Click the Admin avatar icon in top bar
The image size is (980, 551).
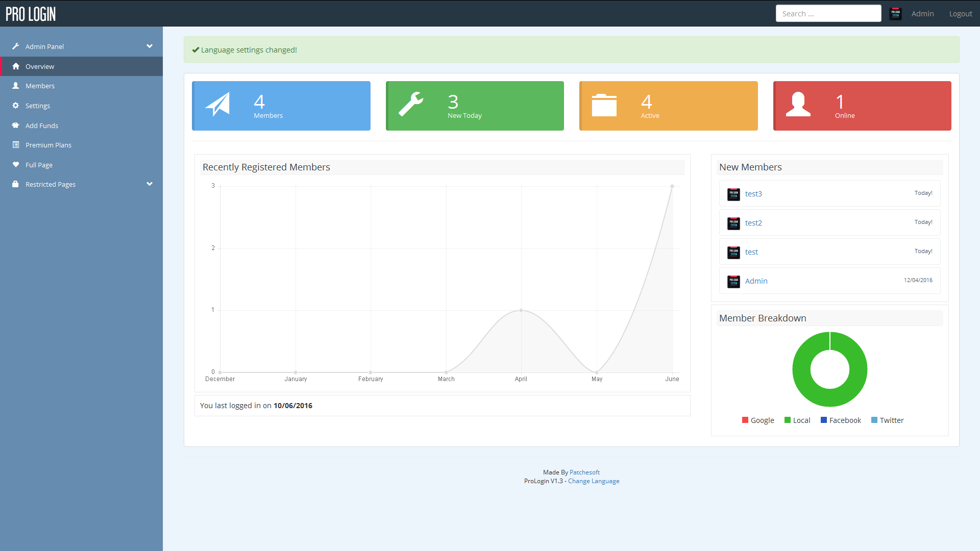895,14
